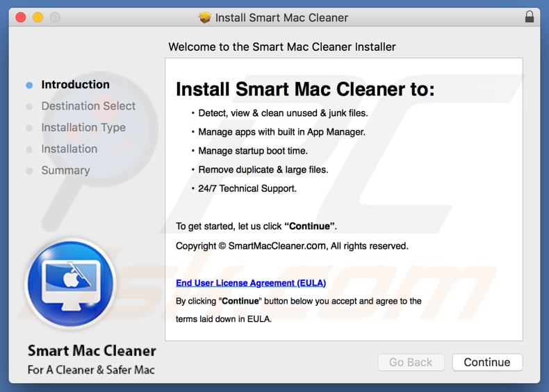Image resolution: width=549 pixels, height=392 pixels.
Task: Select the Introduction step
Action: 75,84
